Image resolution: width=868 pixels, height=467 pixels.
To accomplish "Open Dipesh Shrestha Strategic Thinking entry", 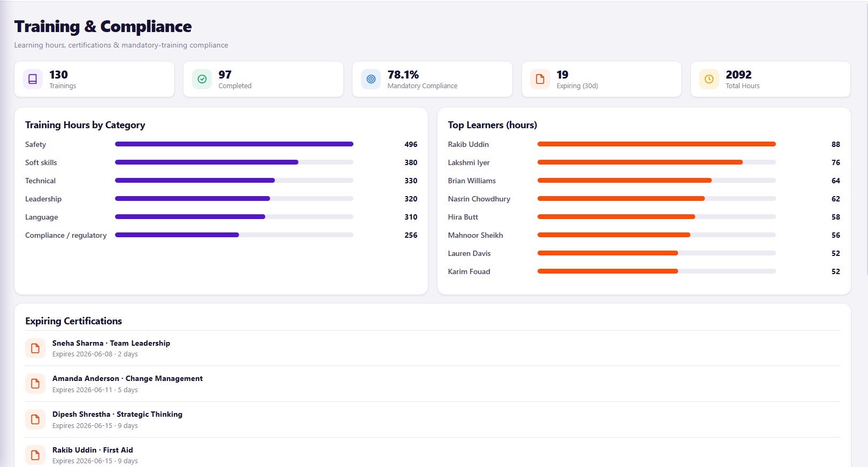I will click(x=433, y=419).
